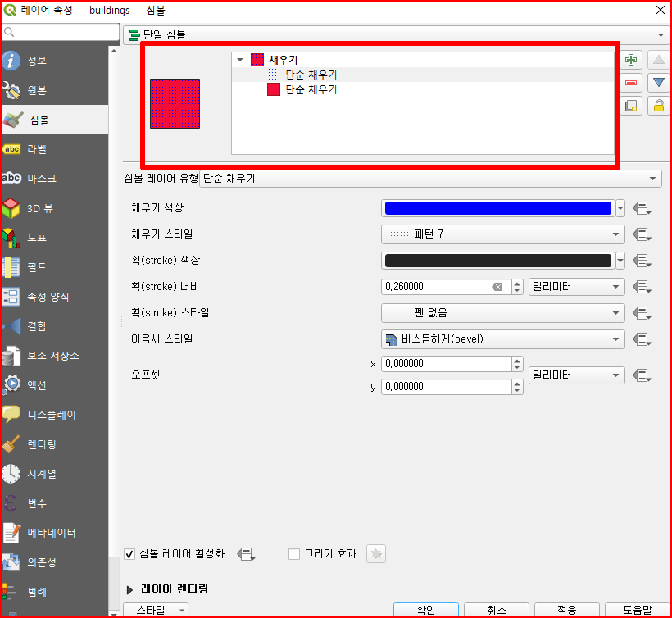
Task: Click the offset y input field
Action: pos(447,387)
